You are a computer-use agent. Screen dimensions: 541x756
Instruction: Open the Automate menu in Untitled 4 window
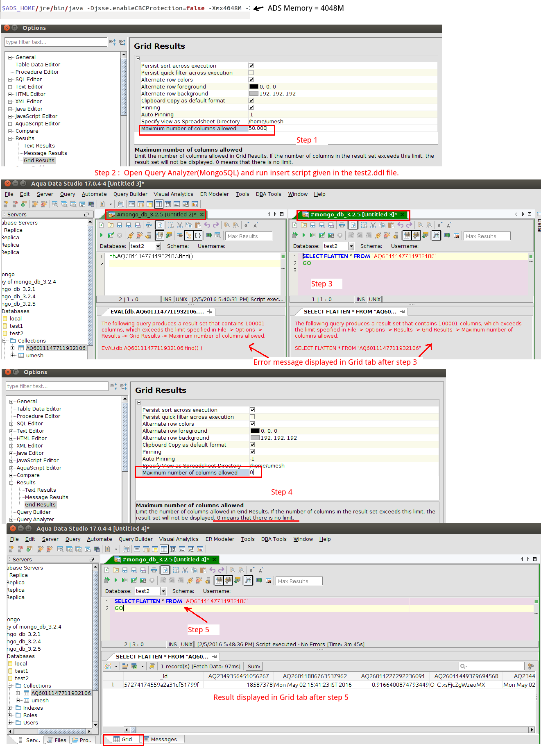click(x=100, y=539)
